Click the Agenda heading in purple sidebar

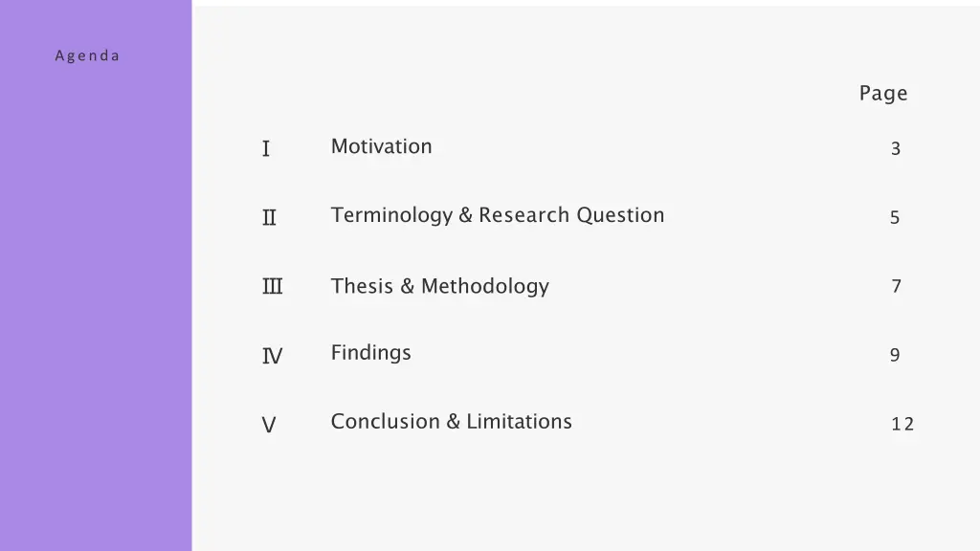pyautogui.click(x=87, y=55)
